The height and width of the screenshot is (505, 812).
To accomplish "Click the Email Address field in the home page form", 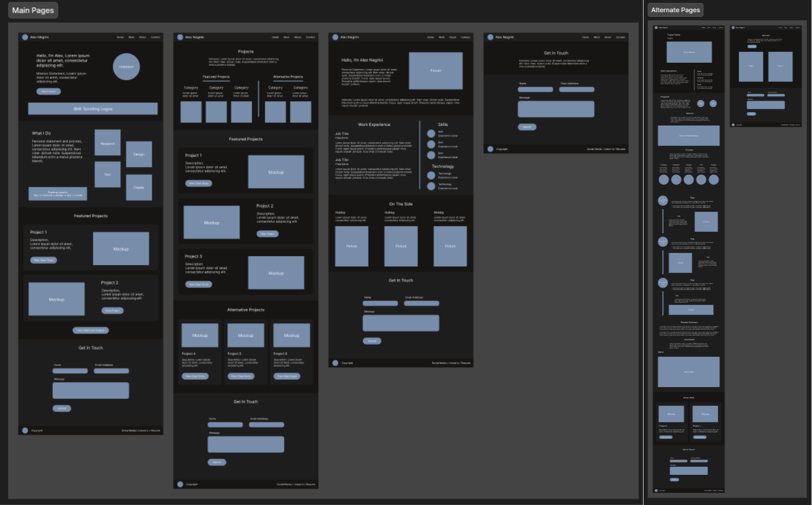I will tap(112, 371).
